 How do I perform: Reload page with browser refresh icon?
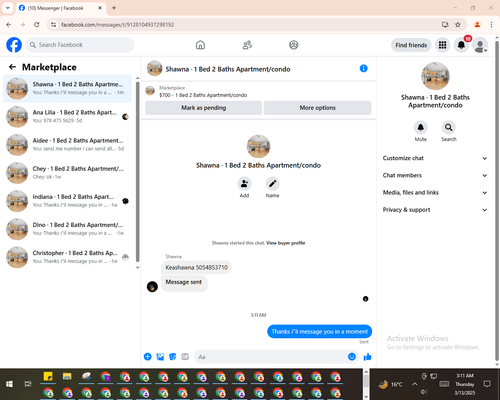pyautogui.click(x=37, y=25)
